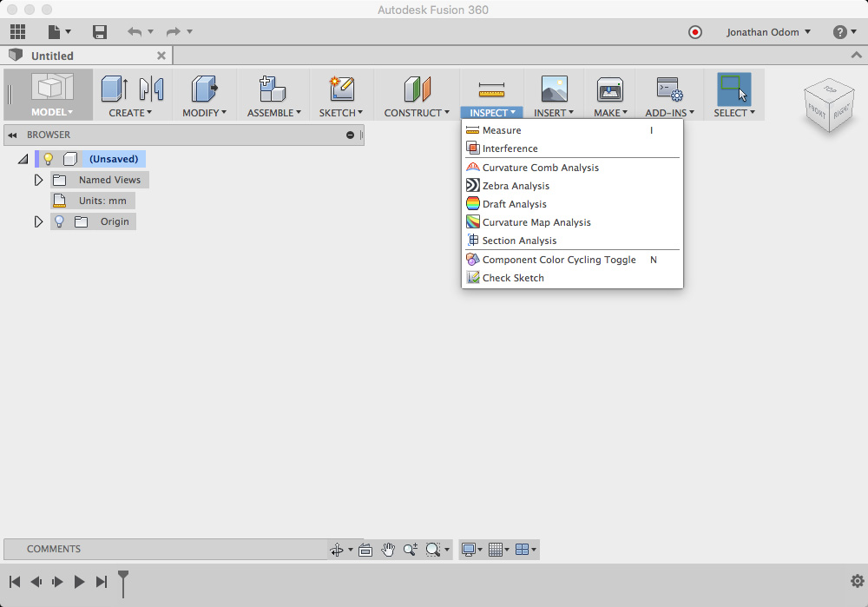Click the 3D Print icon in MAKE

(x=610, y=89)
